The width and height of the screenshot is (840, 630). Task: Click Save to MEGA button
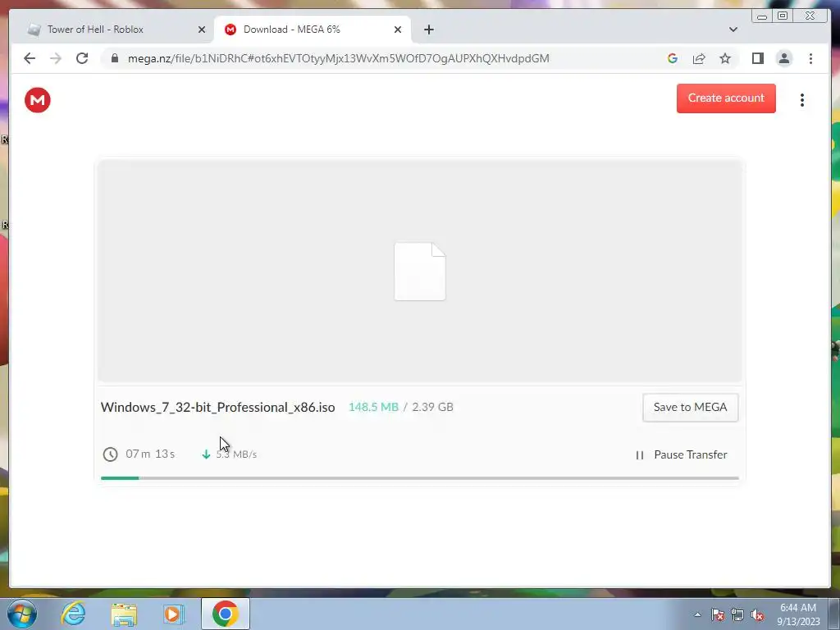(690, 407)
